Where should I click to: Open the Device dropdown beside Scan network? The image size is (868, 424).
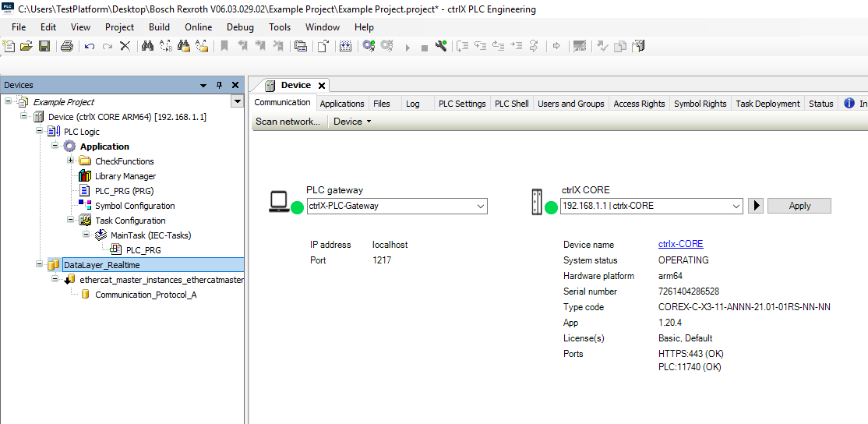click(352, 122)
